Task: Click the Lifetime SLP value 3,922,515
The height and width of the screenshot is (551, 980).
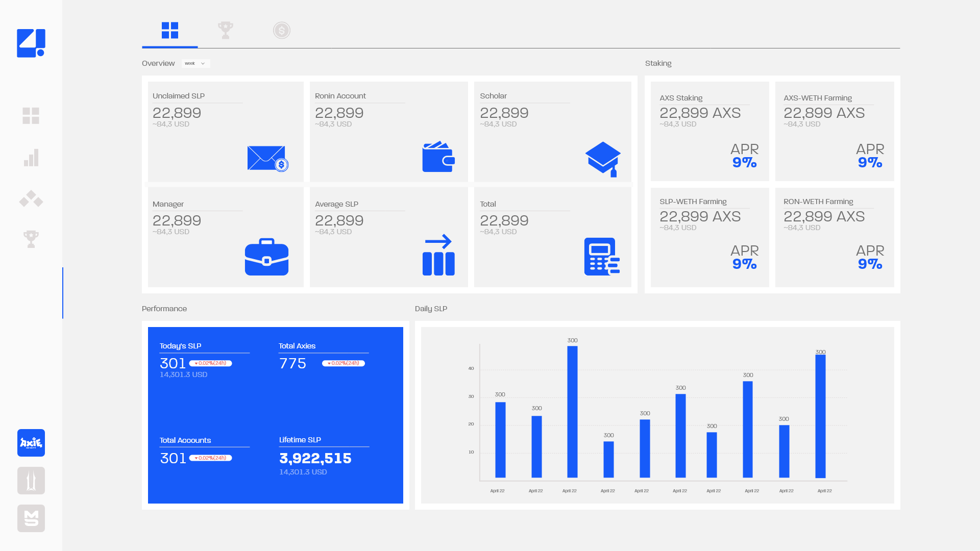Action: click(315, 458)
